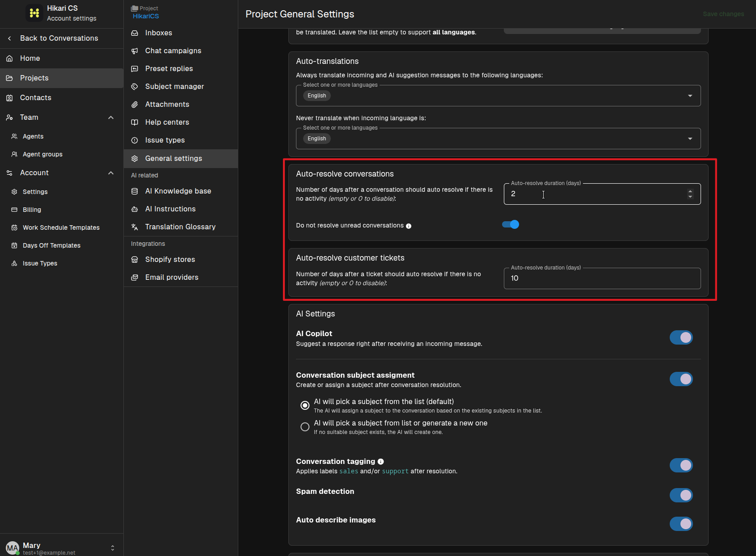Toggle Conversation subject assigment switch

tap(681, 379)
